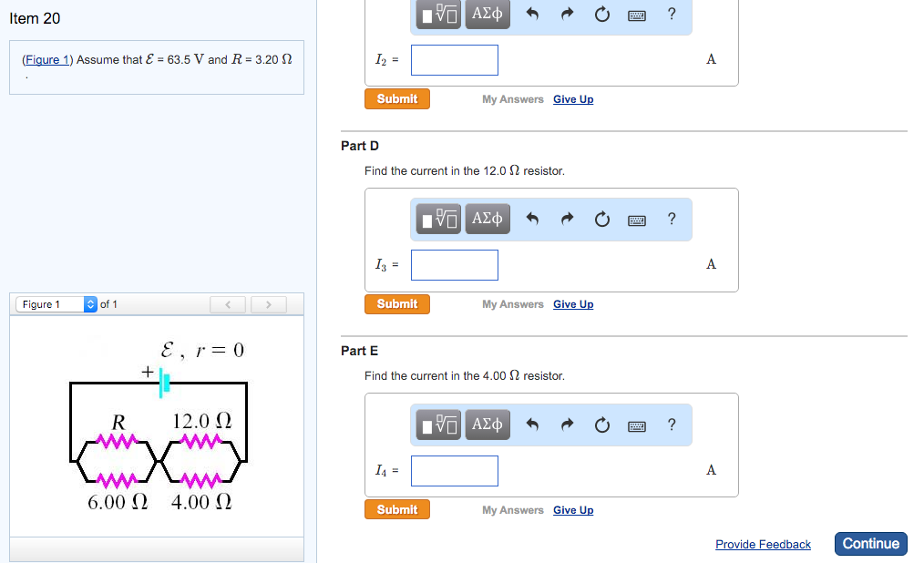Screen dimensions: 924x563
Task: Click the math template icon in Part D toolbar
Action: coord(438,219)
